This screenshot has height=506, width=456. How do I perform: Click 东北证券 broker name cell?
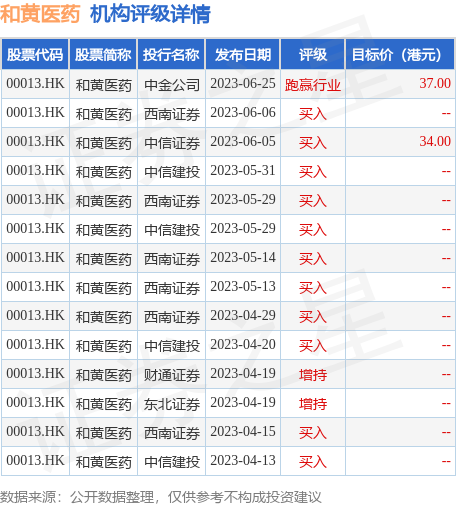[172, 404]
